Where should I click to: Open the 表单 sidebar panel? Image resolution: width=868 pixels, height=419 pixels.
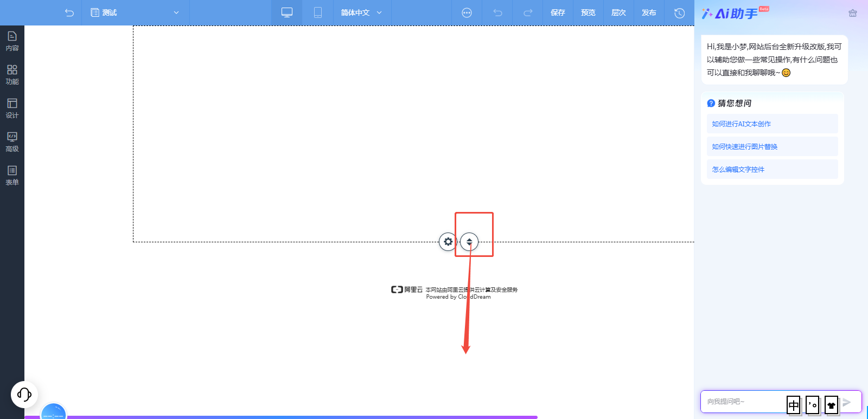pos(12,176)
